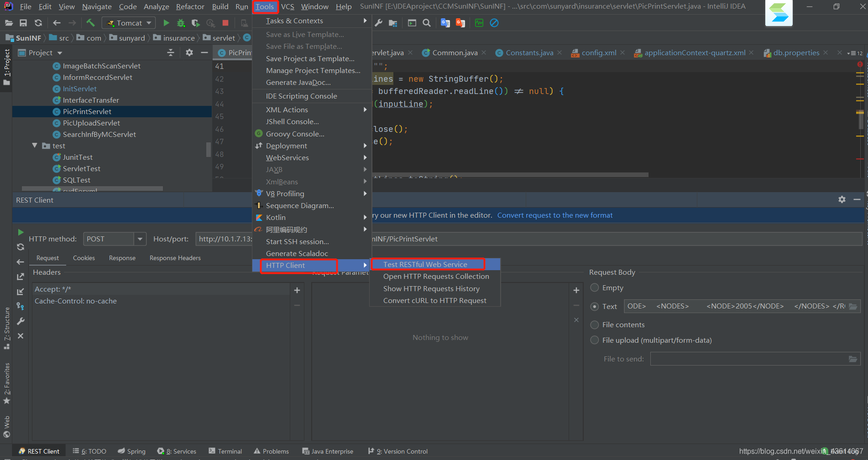Select Empty request body radio button
The height and width of the screenshot is (460, 868).
click(595, 287)
